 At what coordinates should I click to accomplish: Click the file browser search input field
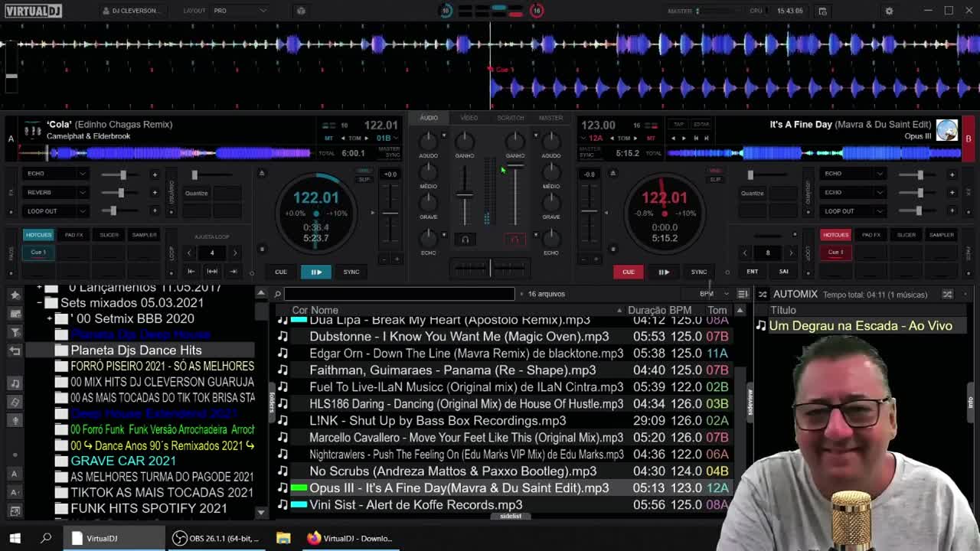coord(400,294)
